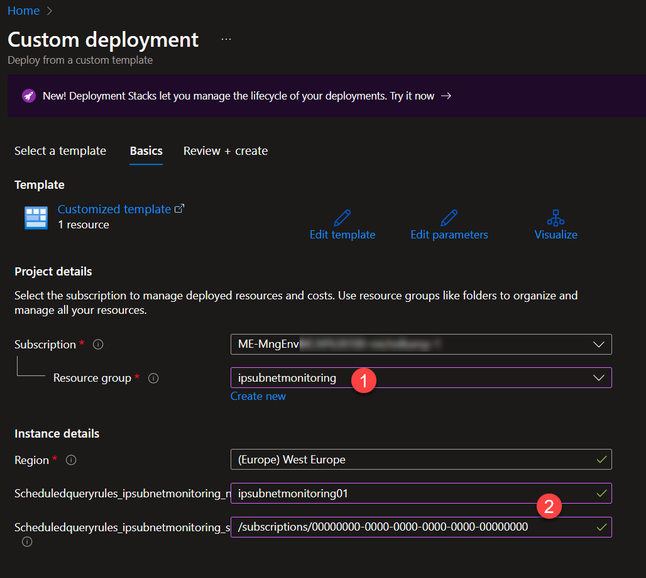
Task: Click the Project details heading
Action: pos(53,272)
